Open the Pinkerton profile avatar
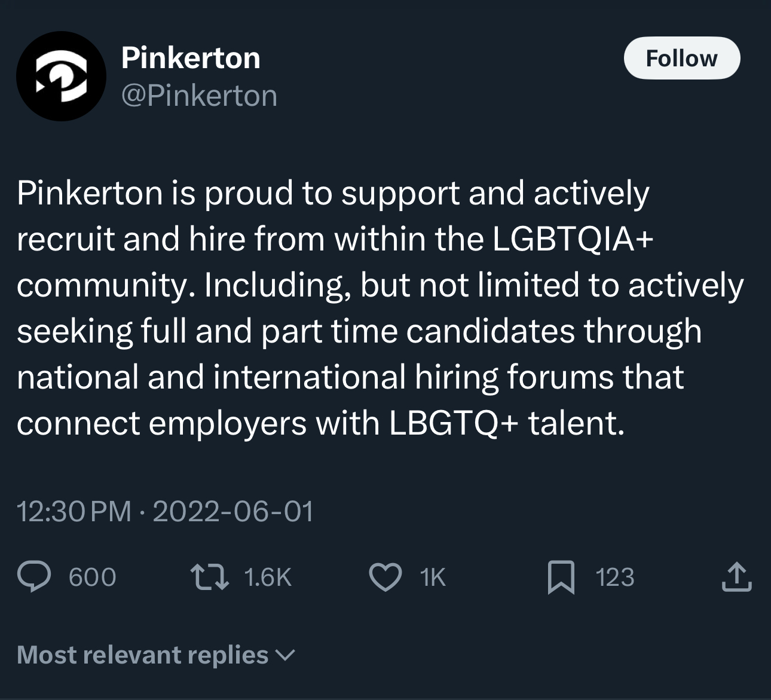 point(61,77)
